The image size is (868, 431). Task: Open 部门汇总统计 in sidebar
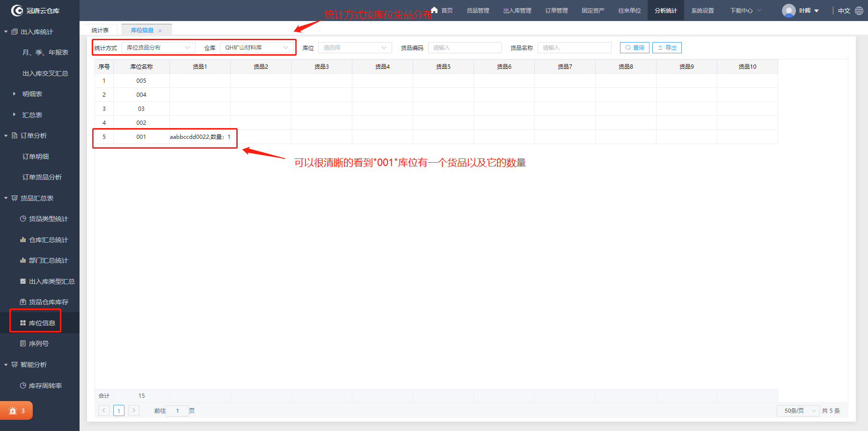click(x=44, y=260)
